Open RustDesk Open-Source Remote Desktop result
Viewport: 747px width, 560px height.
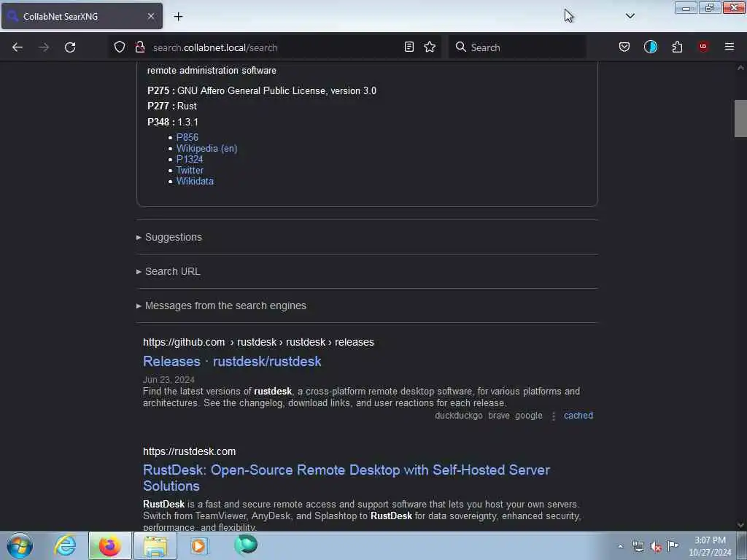pos(347,478)
